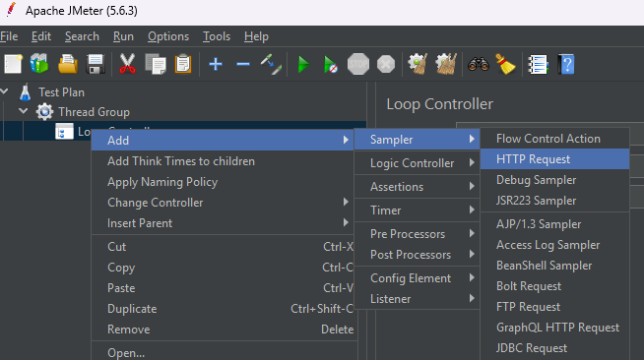Click the Cut scissors icon

click(127, 64)
